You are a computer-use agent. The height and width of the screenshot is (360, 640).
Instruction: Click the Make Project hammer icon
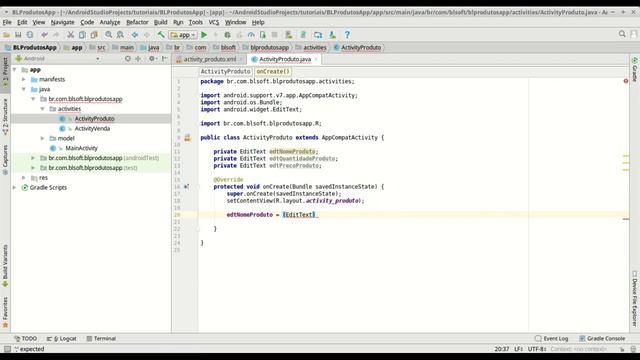pos(161,35)
